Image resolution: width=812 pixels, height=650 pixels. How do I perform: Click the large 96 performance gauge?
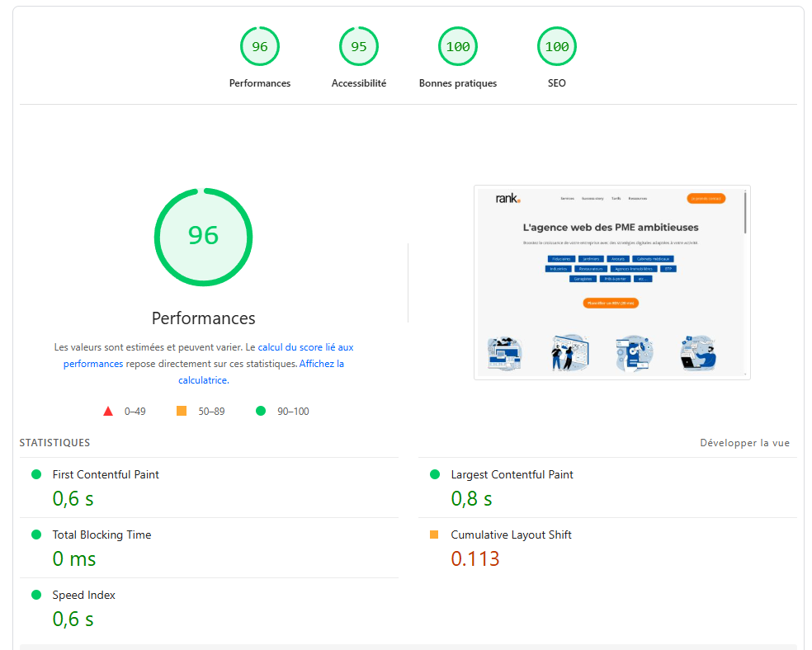(x=204, y=237)
